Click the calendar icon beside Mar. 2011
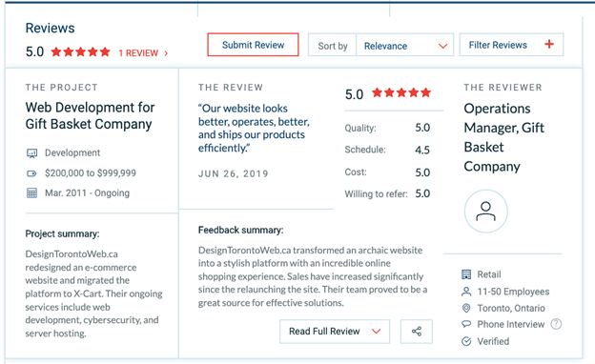The width and height of the screenshot is (595, 364). (31, 193)
